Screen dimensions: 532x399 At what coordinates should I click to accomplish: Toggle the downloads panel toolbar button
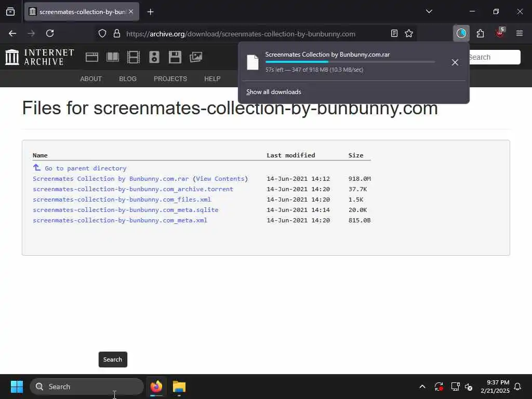[x=461, y=33]
